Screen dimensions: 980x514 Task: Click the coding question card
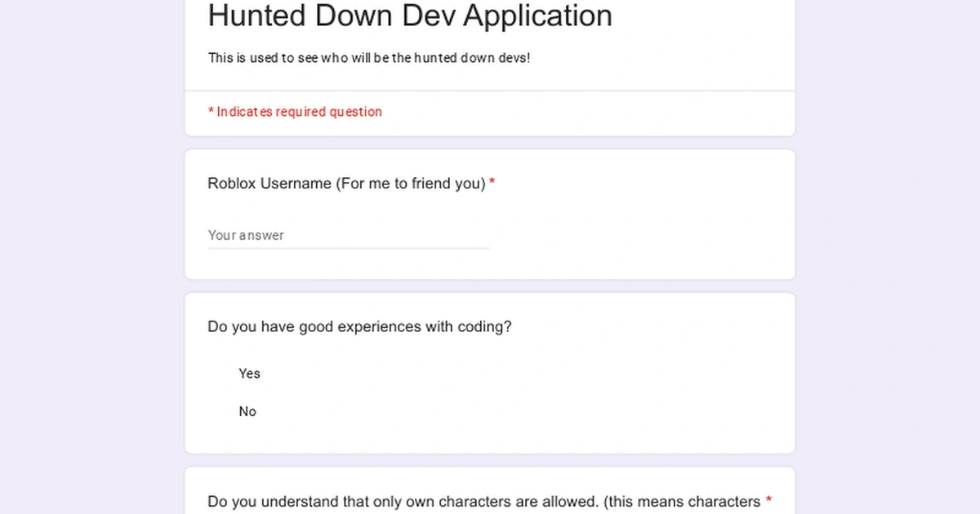tap(488, 373)
